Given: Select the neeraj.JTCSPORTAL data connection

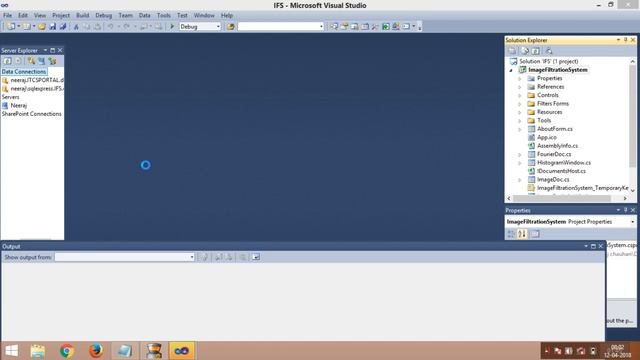Looking at the screenshot, I should [37, 80].
